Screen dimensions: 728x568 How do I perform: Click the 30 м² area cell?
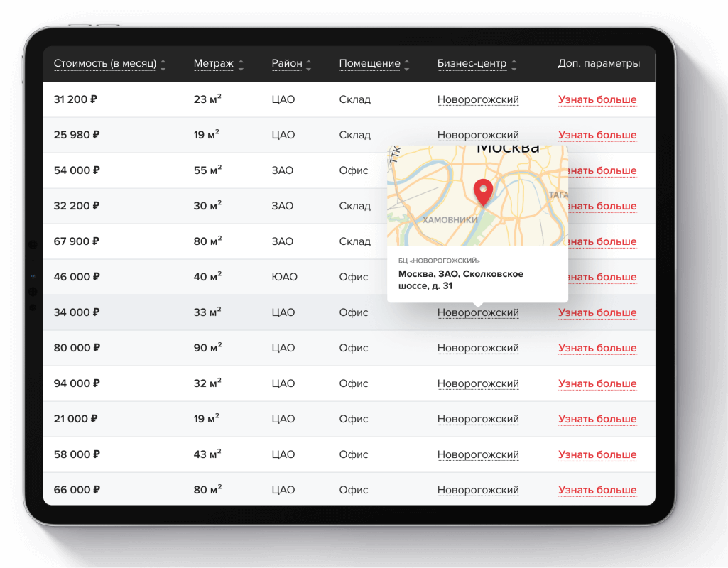pos(207,206)
